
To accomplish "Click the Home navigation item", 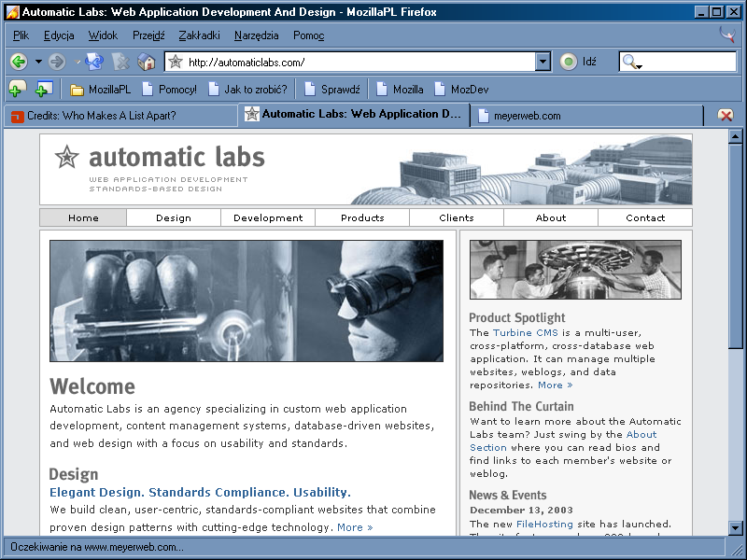I will pyautogui.click(x=83, y=217).
